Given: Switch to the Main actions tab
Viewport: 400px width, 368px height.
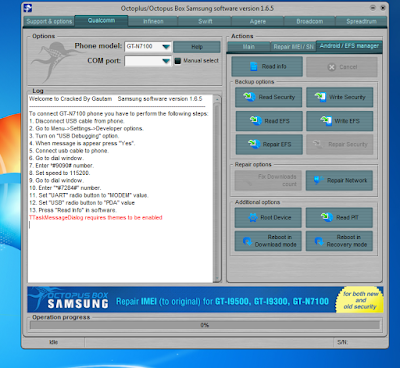Looking at the screenshot, I should 249,47.
